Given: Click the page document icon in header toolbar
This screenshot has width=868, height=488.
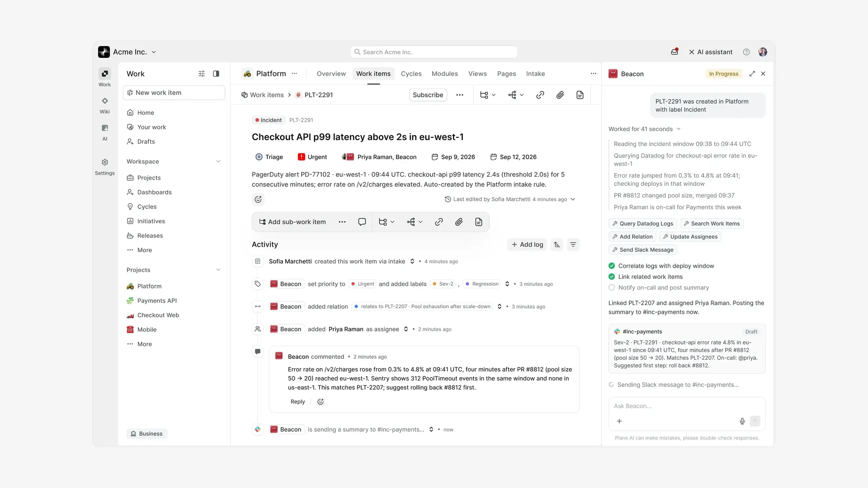Looking at the screenshot, I should tap(580, 95).
